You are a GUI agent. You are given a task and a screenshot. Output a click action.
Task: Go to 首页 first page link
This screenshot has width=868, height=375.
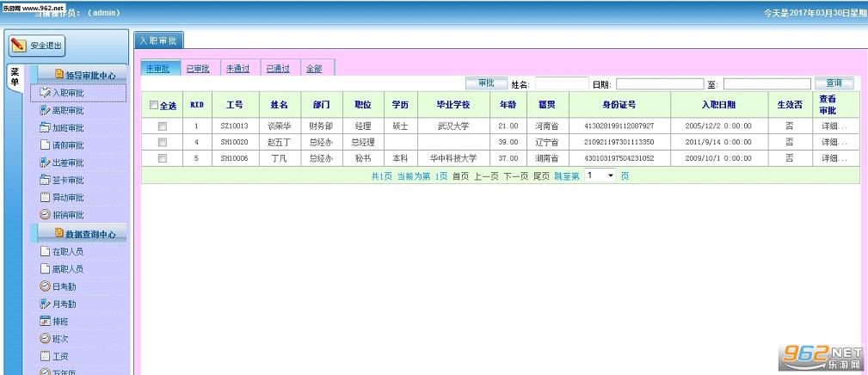pyautogui.click(x=460, y=176)
